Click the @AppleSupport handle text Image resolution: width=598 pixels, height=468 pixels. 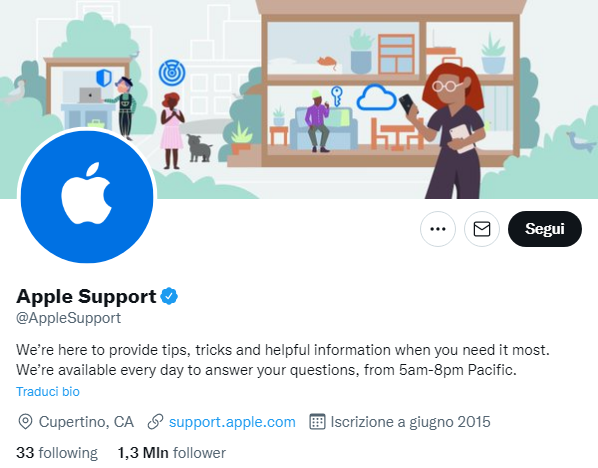click(68, 318)
